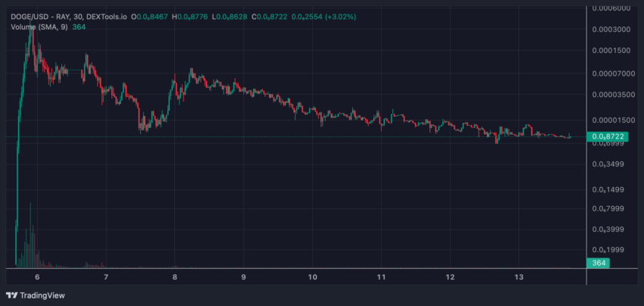Screen dimensions: 644x306
Task: Click the (+3.02%) change value in header
Action: (x=340, y=17)
